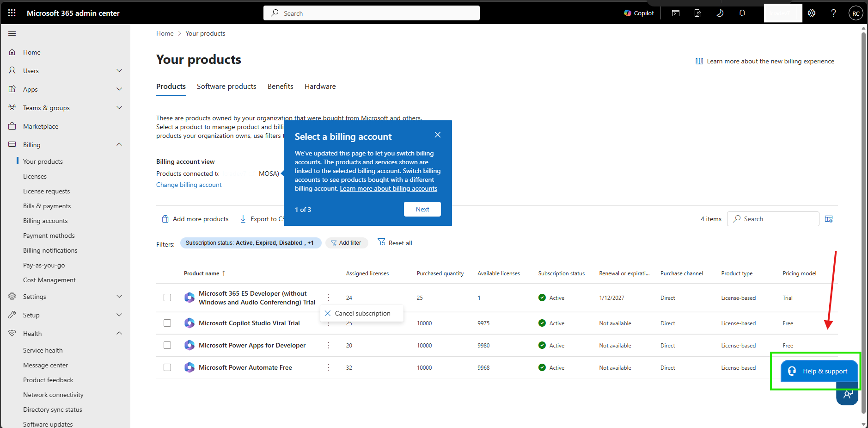Open notifications bell icon
The image size is (868, 428).
(742, 13)
